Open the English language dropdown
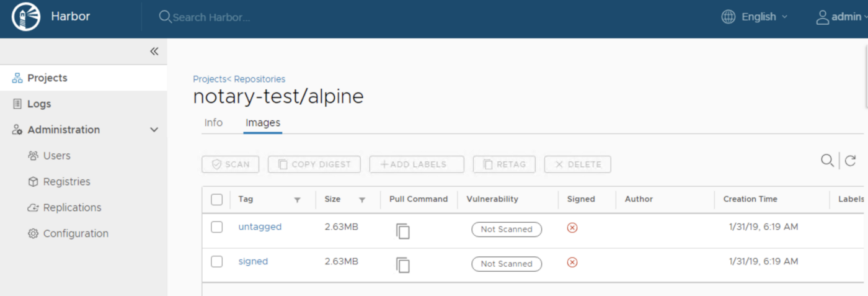Viewport: 868px width, 296px height. tap(755, 17)
